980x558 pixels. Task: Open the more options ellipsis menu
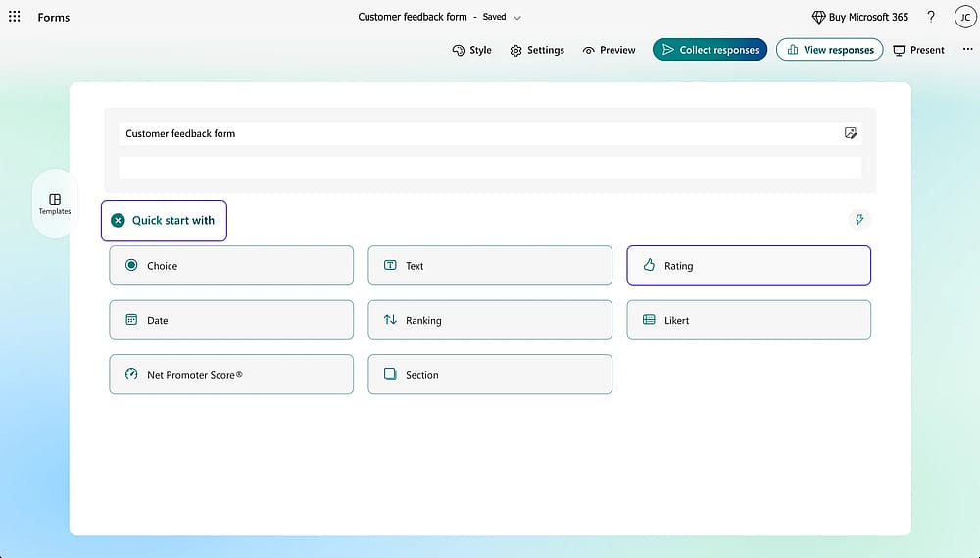(x=967, y=49)
